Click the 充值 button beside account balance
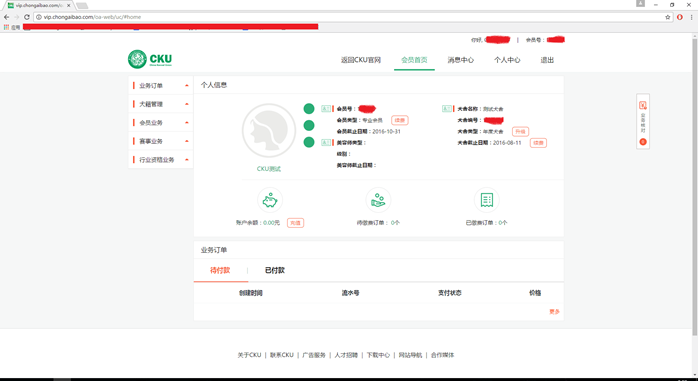This screenshot has width=698, height=381. point(295,223)
